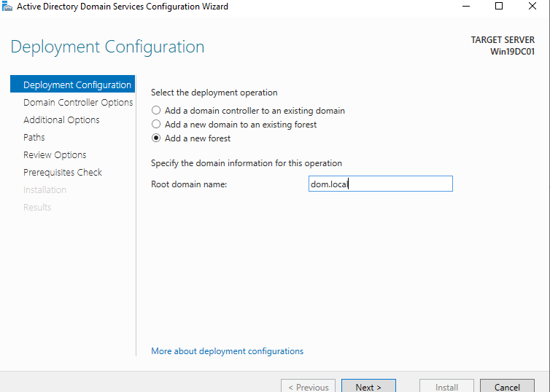Open the Deployment Configuration step

coord(77,85)
